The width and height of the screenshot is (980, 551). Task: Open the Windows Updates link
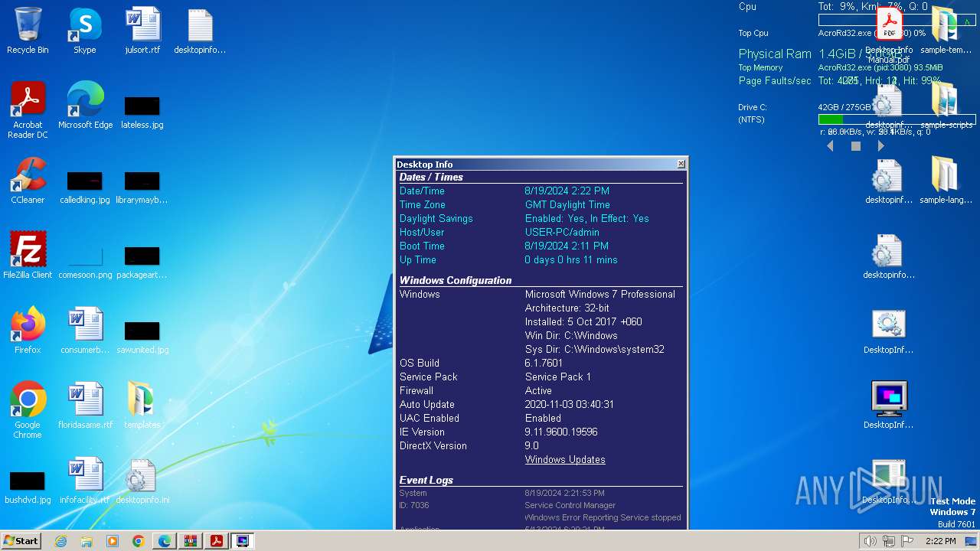[x=565, y=459]
